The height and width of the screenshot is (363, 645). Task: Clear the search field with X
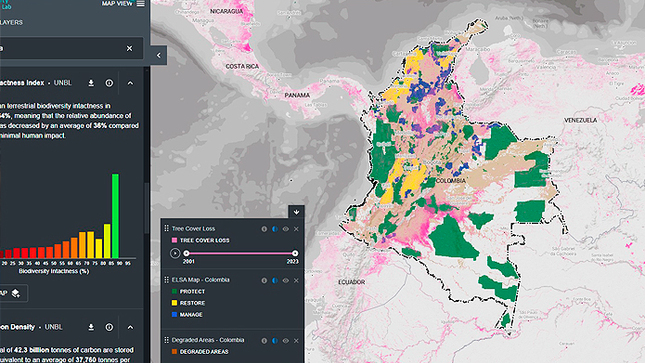coord(130,49)
